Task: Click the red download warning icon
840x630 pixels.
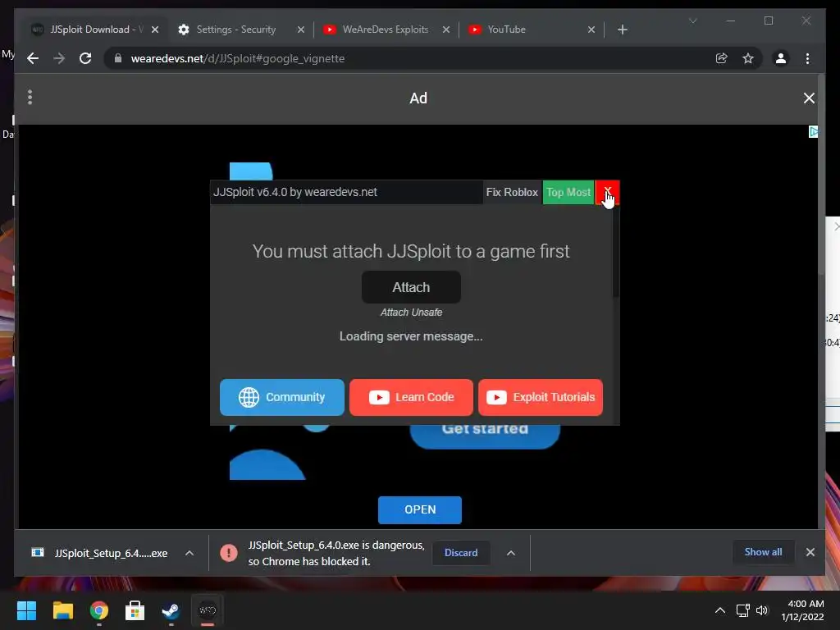Action: click(x=229, y=553)
